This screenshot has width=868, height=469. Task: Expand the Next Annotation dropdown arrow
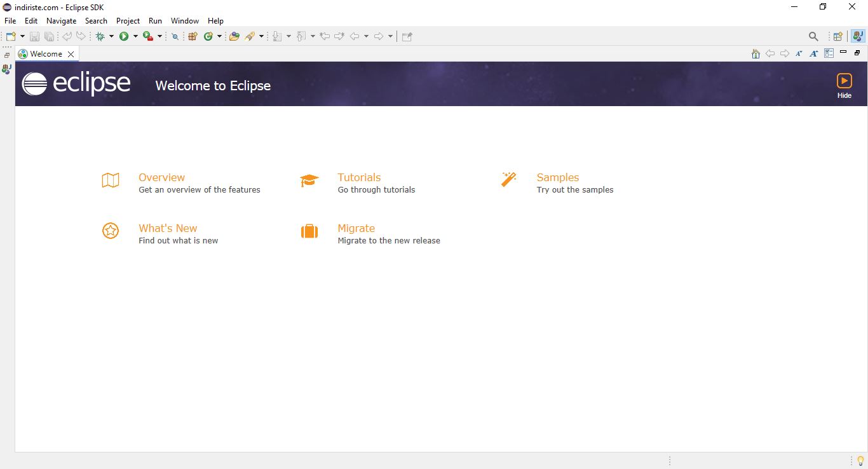[x=288, y=37]
